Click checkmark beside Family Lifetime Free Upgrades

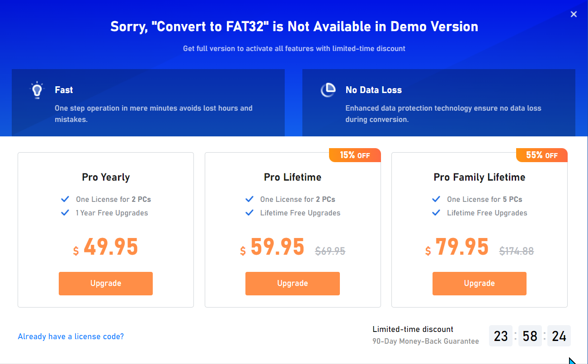coord(436,213)
